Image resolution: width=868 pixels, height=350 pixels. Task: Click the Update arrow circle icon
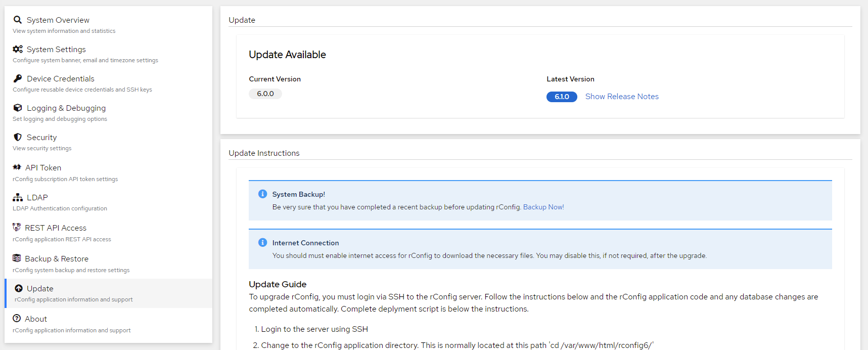pyautogui.click(x=19, y=288)
